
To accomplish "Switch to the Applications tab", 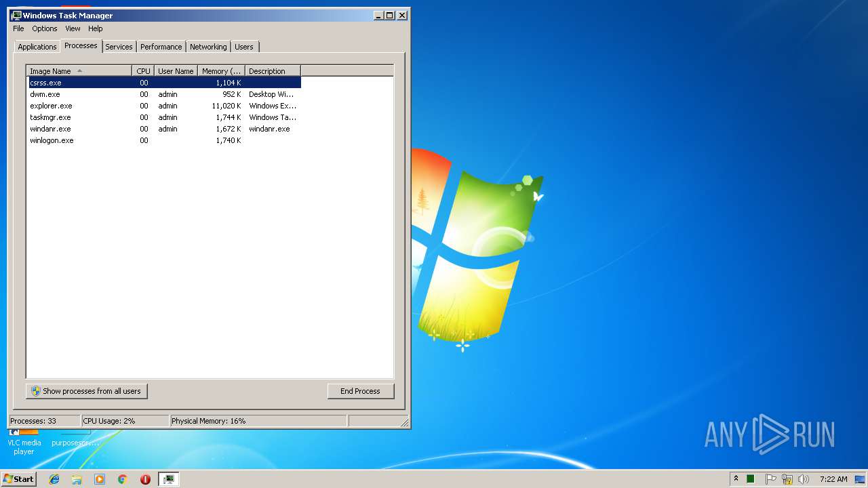I will pyautogui.click(x=37, y=47).
